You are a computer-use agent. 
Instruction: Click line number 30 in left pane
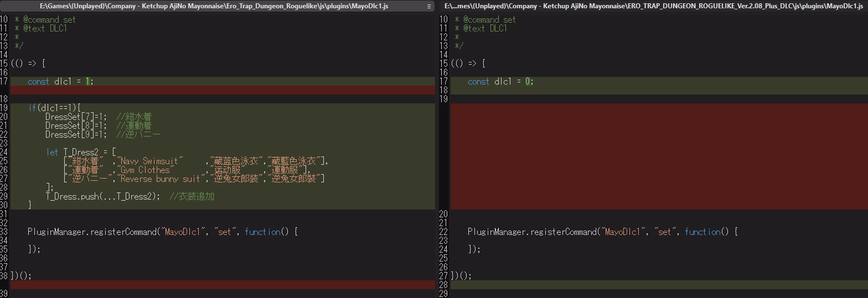[4, 205]
